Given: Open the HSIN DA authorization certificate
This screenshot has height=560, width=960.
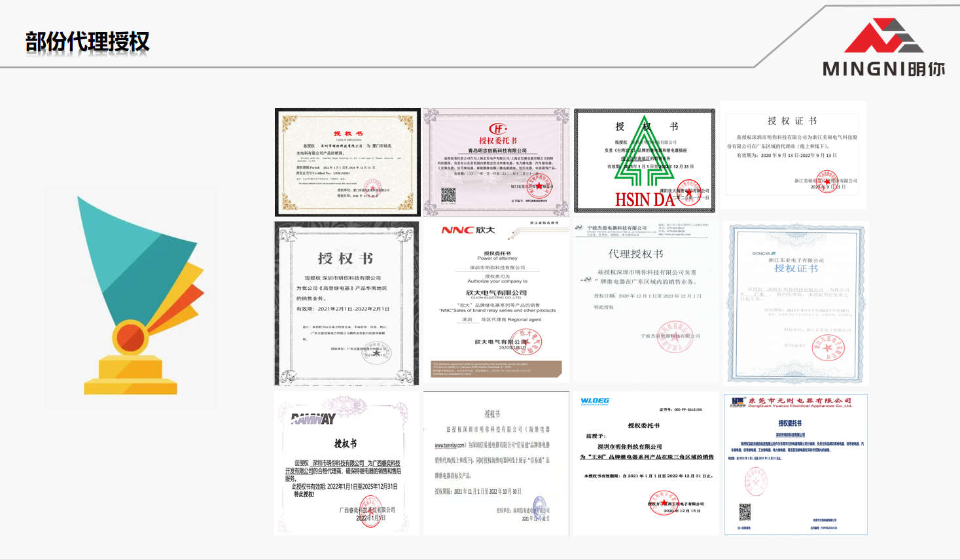Looking at the screenshot, I should pos(645,161).
